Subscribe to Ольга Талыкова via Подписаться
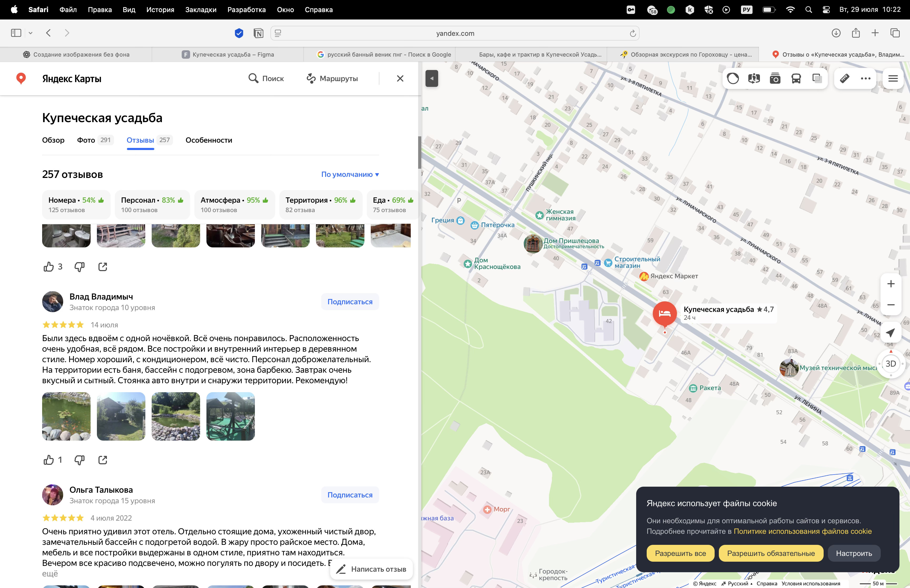910x588 pixels. point(349,495)
